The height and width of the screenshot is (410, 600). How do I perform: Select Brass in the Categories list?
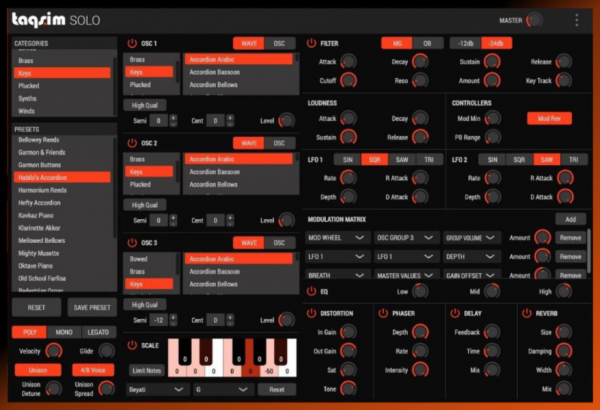(62, 60)
